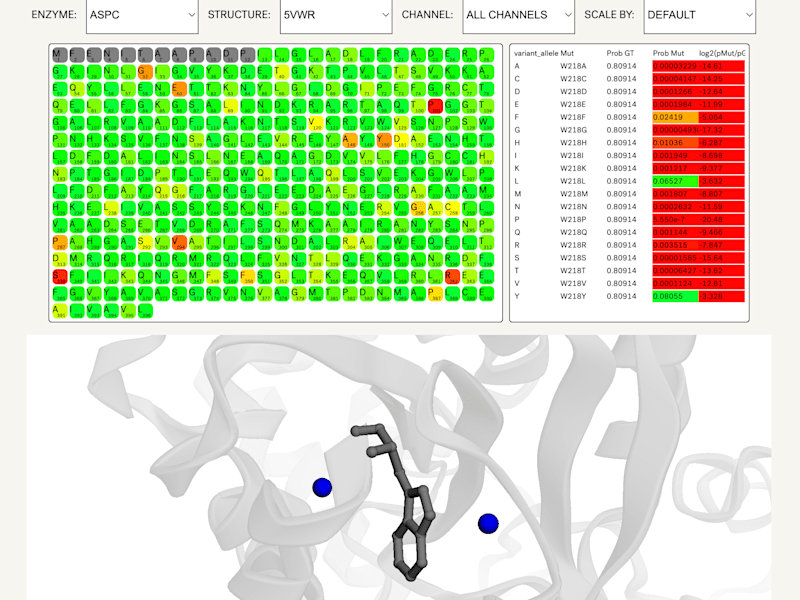800x600 pixels.
Task: Select the red R 362 residue cell
Action: pos(452,276)
